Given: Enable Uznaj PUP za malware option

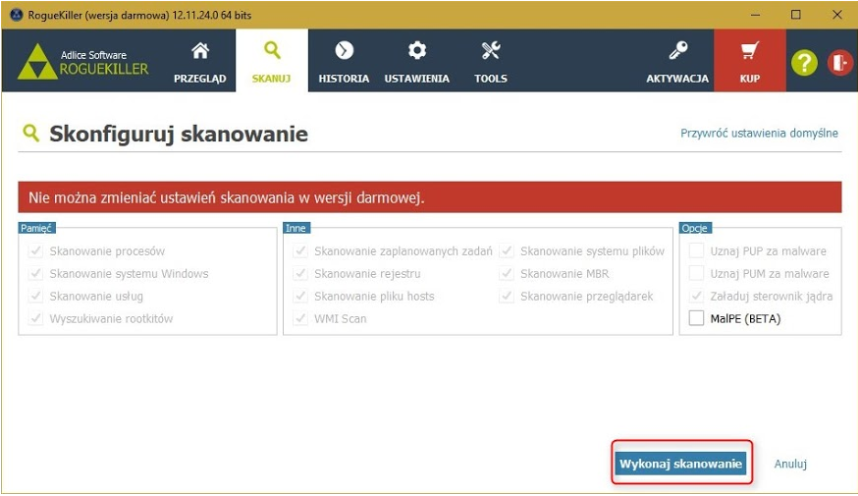Looking at the screenshot, I should click(x=696, y=251).
